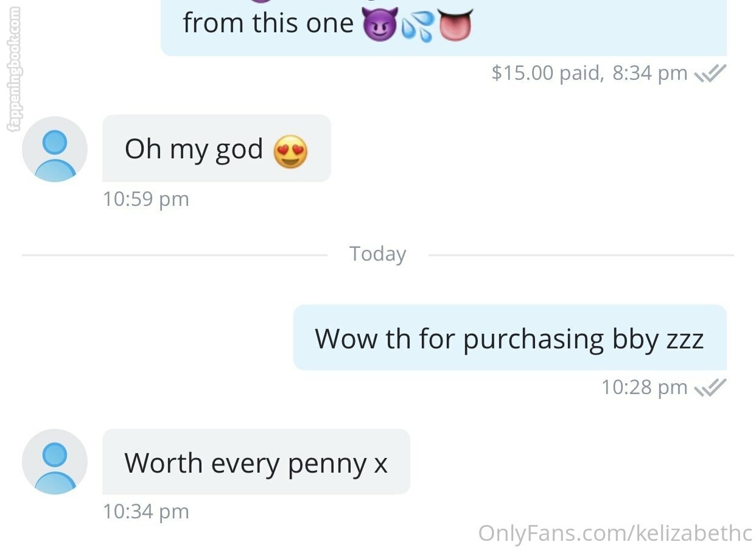This screenshot has width=756, height=550.
Task: Open the OnlyFans.com/kelizabethc watermark link
Action: coord(615,533)
